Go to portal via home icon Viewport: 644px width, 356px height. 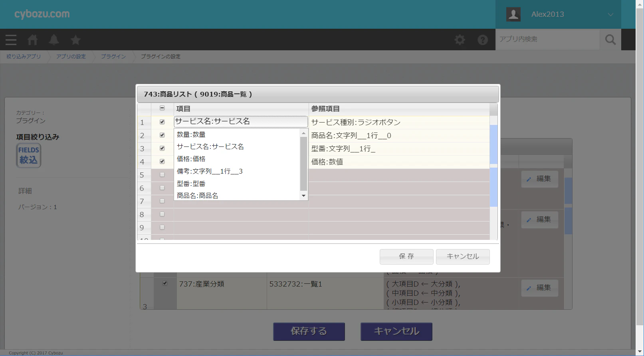pyautogui.click(x=33, y=40)
